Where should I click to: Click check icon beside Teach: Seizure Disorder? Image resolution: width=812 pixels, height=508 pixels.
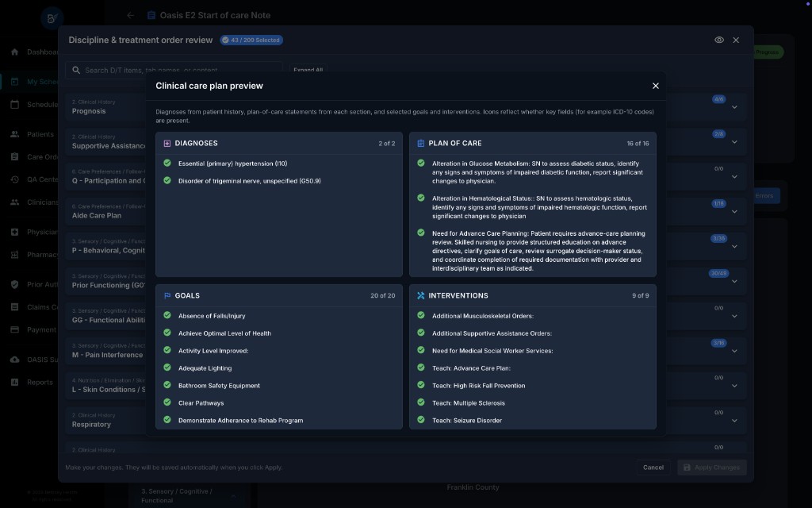click(421, 419)
